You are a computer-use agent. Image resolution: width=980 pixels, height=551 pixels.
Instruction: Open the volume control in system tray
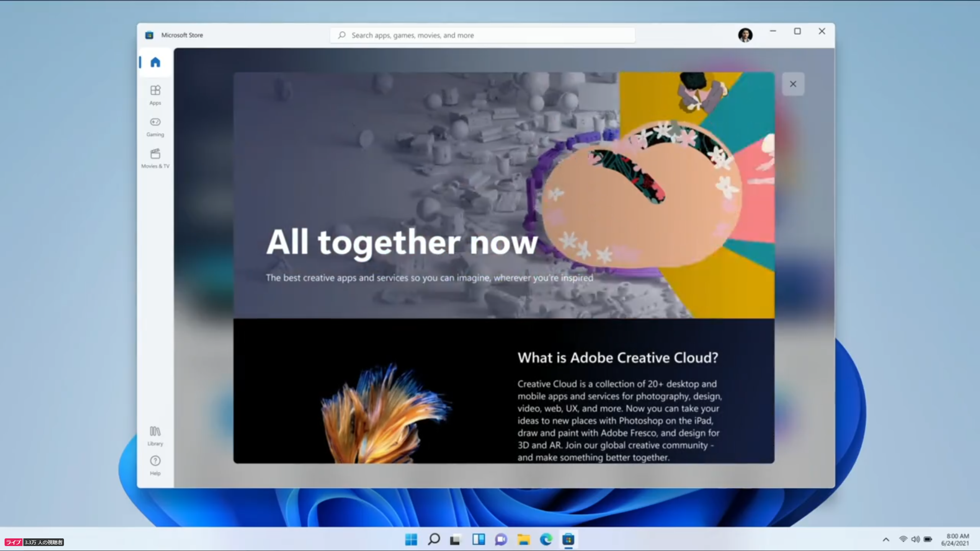[x=915, y=539]
